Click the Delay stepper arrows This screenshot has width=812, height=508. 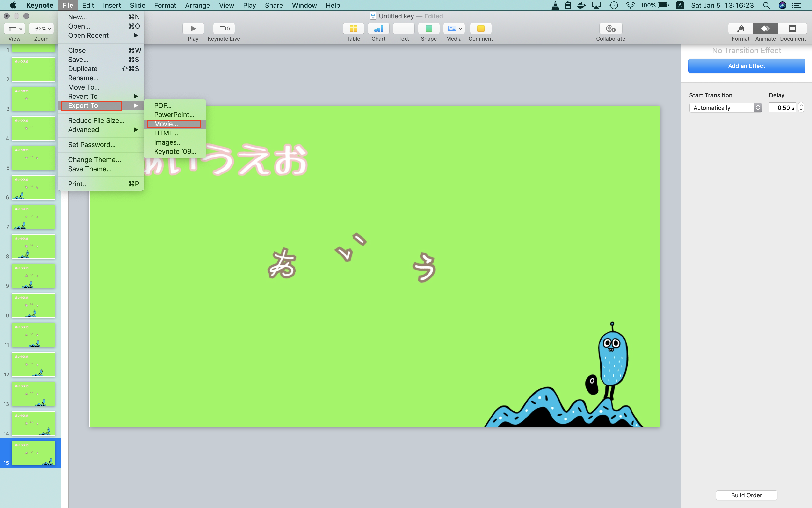(x=801, y=107)
